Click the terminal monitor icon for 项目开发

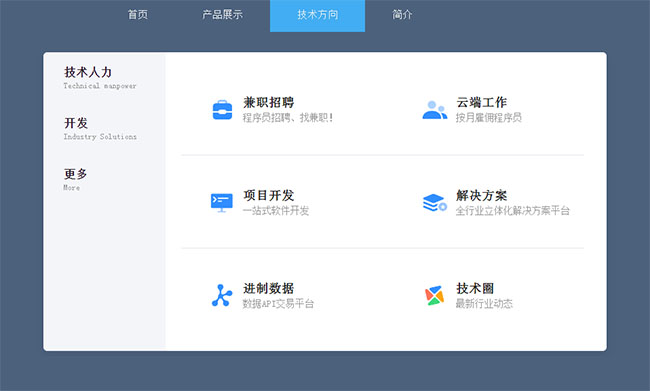[222, 203]
